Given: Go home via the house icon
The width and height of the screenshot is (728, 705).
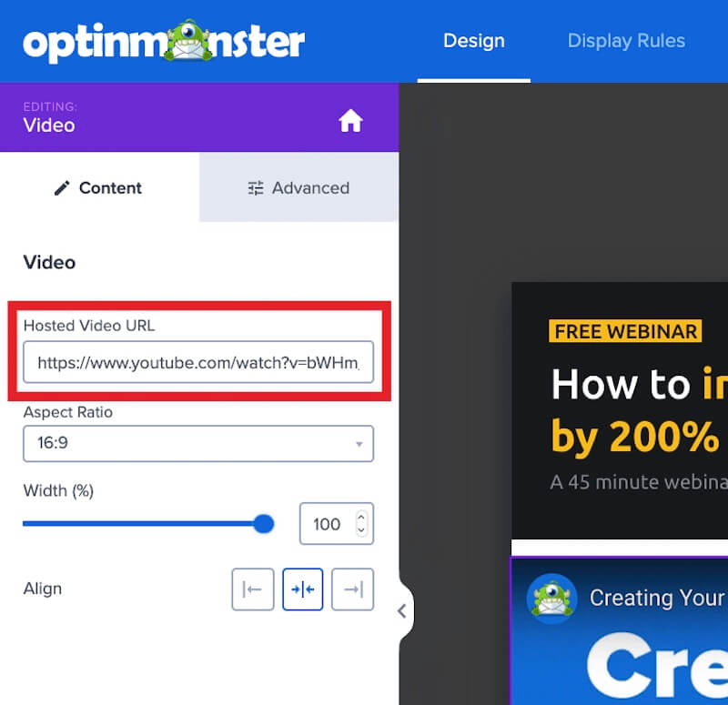Looking at the screenshot, I should click(x=350, y=121).
